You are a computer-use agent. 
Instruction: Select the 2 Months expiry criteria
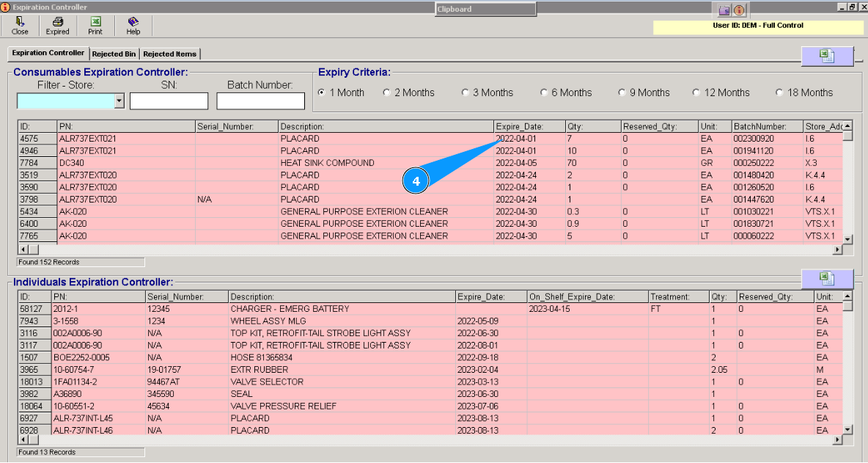[x=387, y=92]
